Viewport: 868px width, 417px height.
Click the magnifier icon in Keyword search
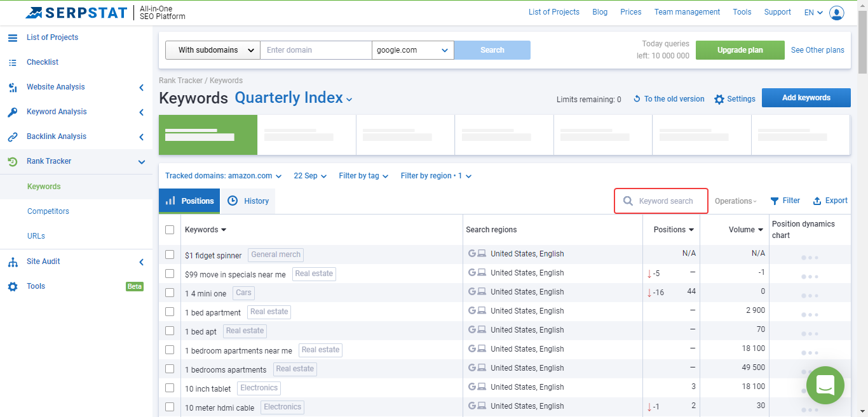pyautogui.click(x=628, y=201)
